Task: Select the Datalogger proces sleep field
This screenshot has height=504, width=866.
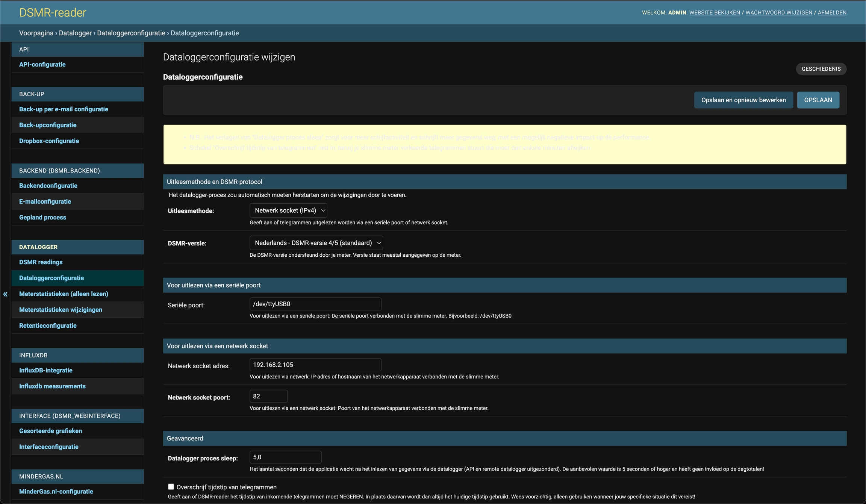Action: (x=285, y=457)
